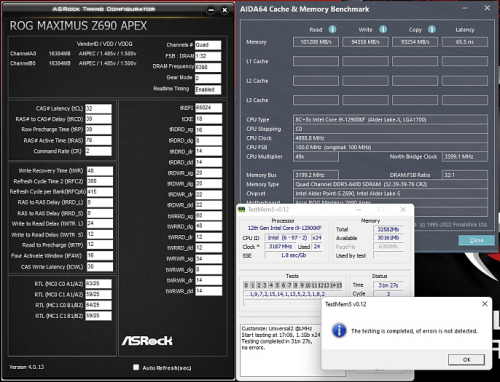Select test number 0 in TestMem5 Tests
Screen dimensions: 500x382
point(246,285)
